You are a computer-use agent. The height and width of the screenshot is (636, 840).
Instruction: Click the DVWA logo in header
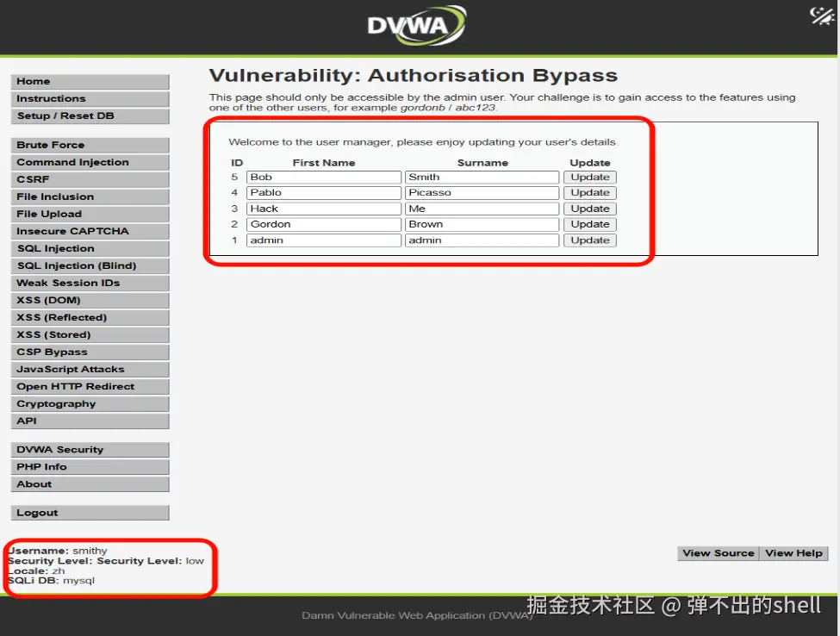tap(417, 25)
